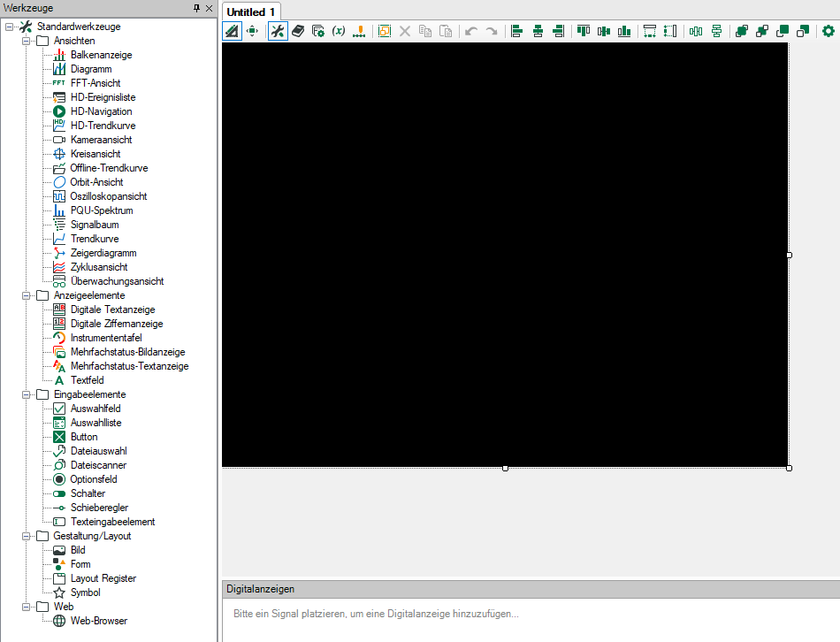Collapse the Eingabeelemente tree folder
The image size is (840, 642).
[27, 394]
